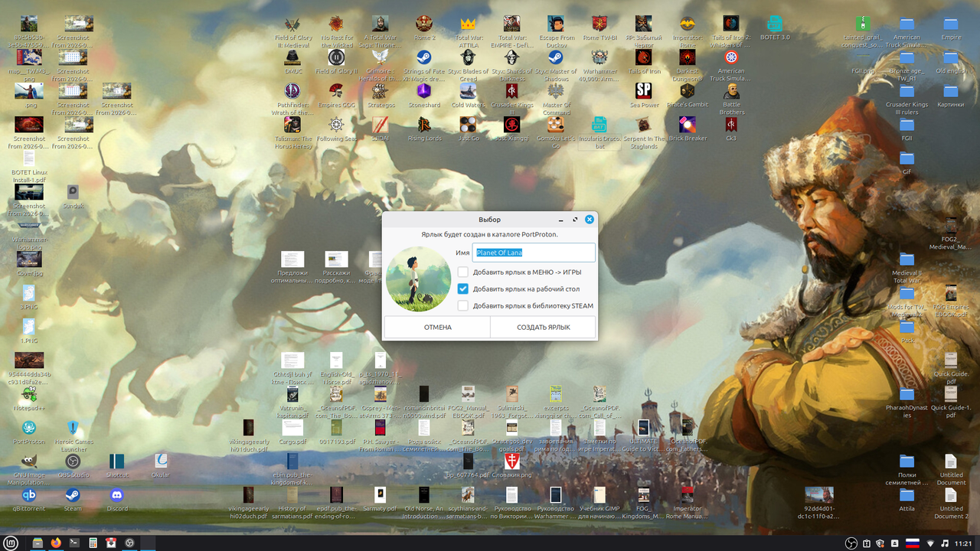
Task: Select the Stoneshard game icon
Action: [x=424, y=91]
